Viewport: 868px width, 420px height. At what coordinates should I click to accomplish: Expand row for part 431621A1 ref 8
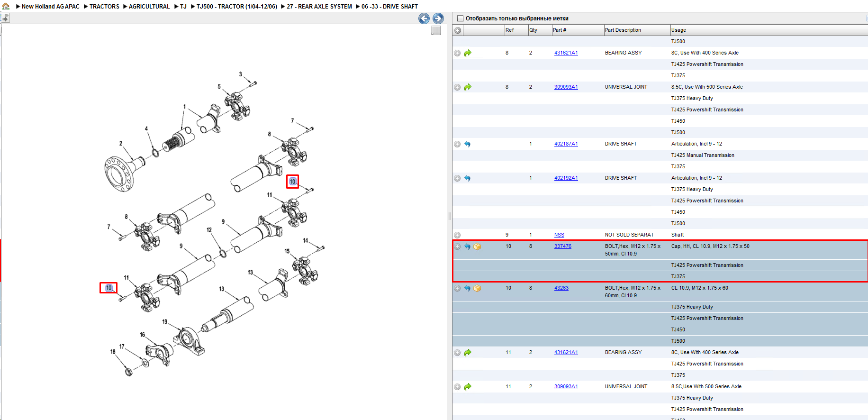pyautogui.click(x=457, y=53)
